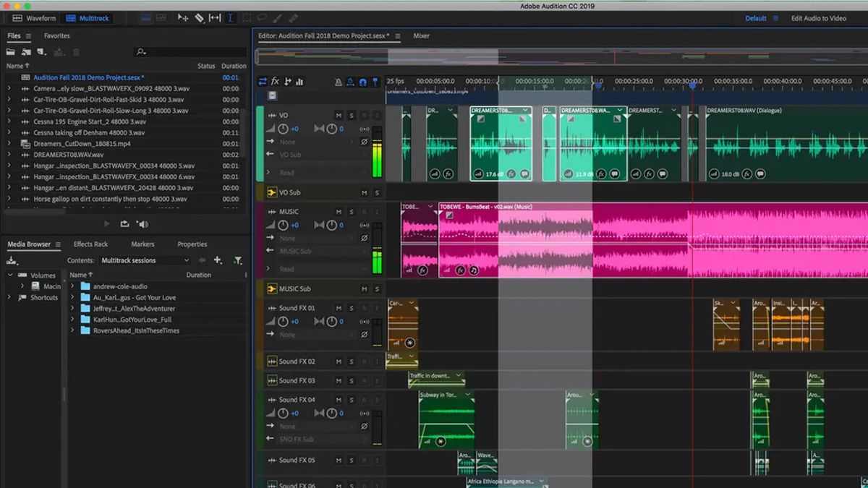The height and width of the screenshot is (488, 868).
Task: Toggle phase invert on the VO track
Action: click(364, 141)
